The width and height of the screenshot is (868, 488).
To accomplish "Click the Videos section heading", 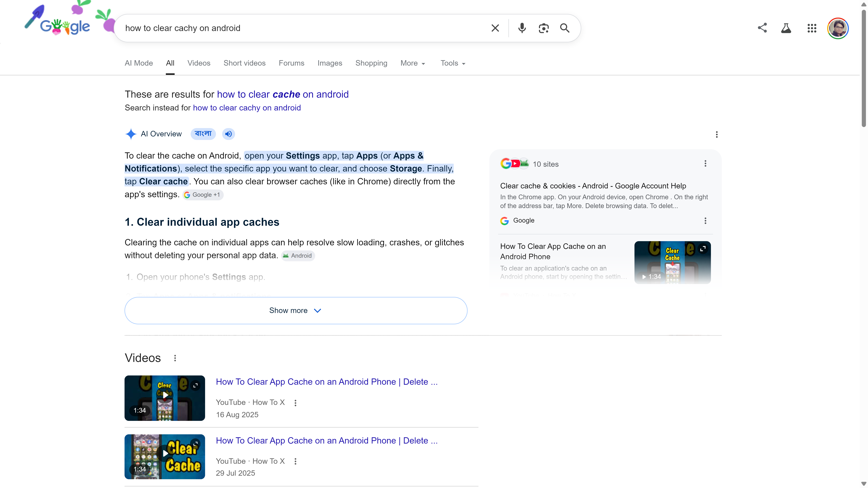I will coord(143,358).
